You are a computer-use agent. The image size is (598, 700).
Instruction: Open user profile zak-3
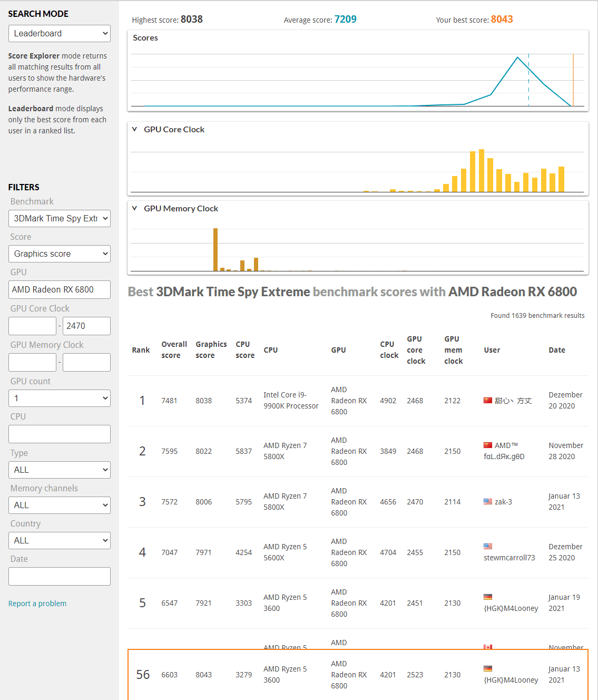(503, 502)
